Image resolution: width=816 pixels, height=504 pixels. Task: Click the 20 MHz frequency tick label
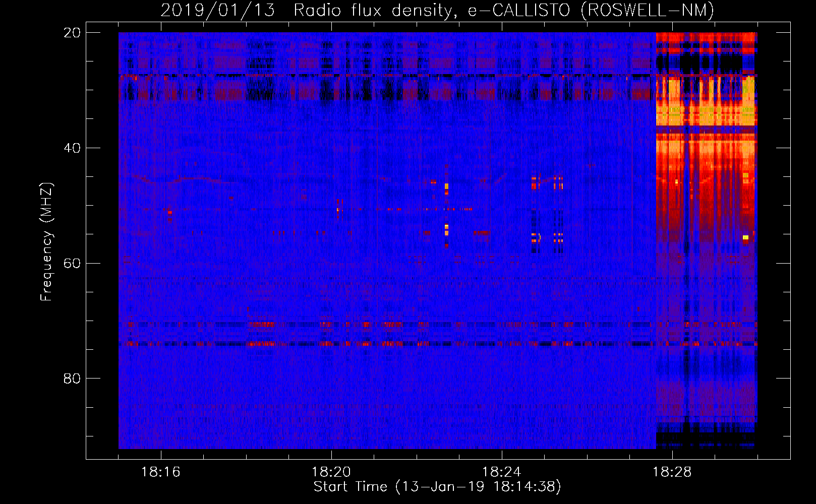tap(72, 33)
